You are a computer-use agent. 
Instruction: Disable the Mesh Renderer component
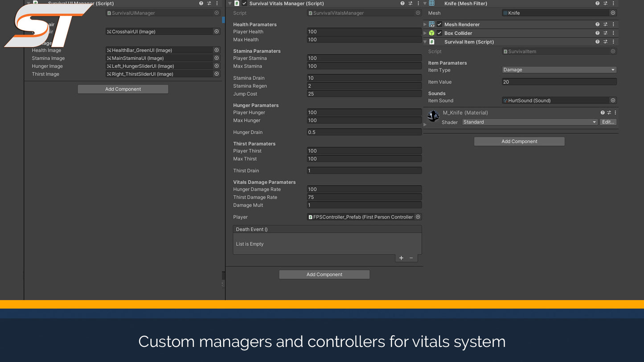pyautogui.click(x=438, y=24)
